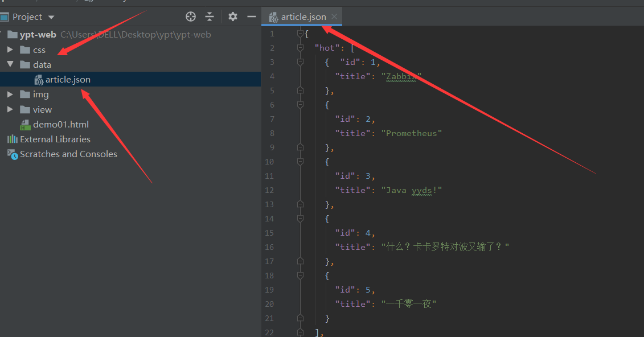644x337 pixels.
Task: Select the view folder
Action: coord(42,110)
